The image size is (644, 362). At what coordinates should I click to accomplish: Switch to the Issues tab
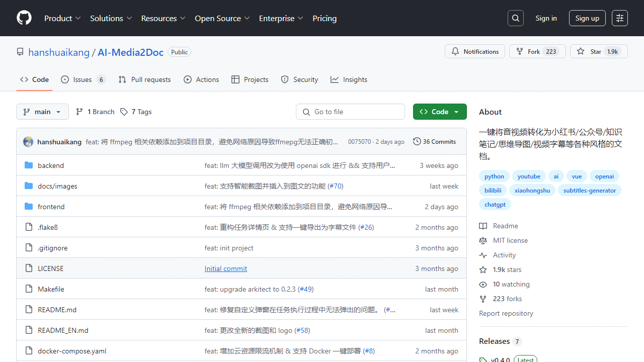pos(83,79)
